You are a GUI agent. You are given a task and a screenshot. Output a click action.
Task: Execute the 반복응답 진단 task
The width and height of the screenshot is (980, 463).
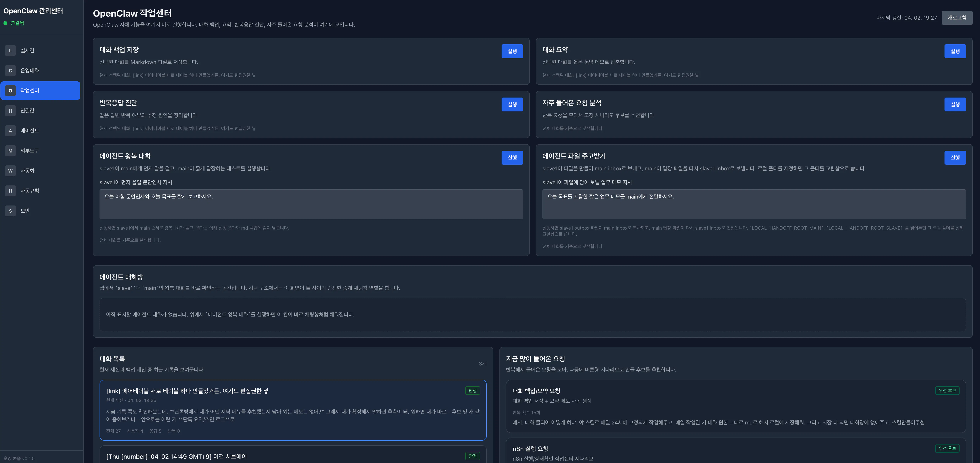coord(512,104)
